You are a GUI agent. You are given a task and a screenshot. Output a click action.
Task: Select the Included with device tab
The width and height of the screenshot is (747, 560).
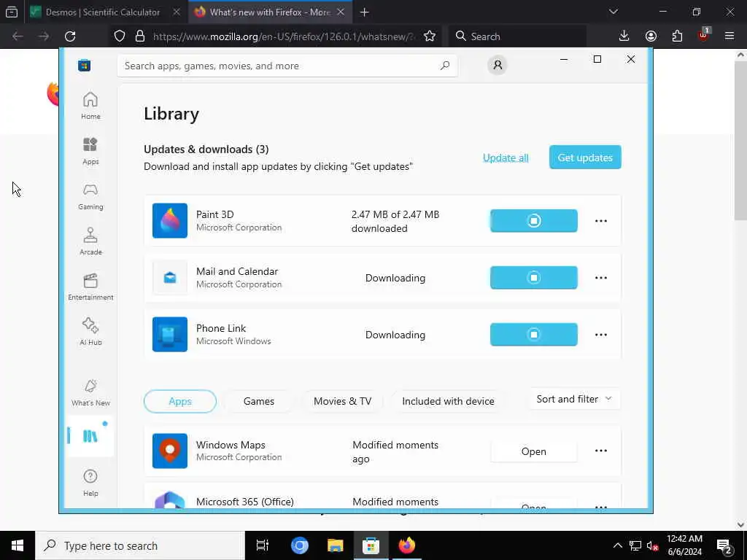point(449,402)
